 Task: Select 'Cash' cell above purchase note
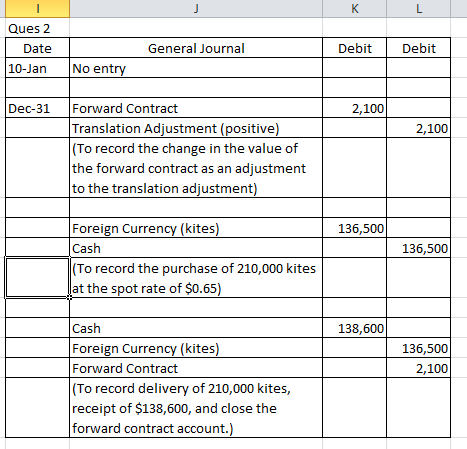pos(196,248)
